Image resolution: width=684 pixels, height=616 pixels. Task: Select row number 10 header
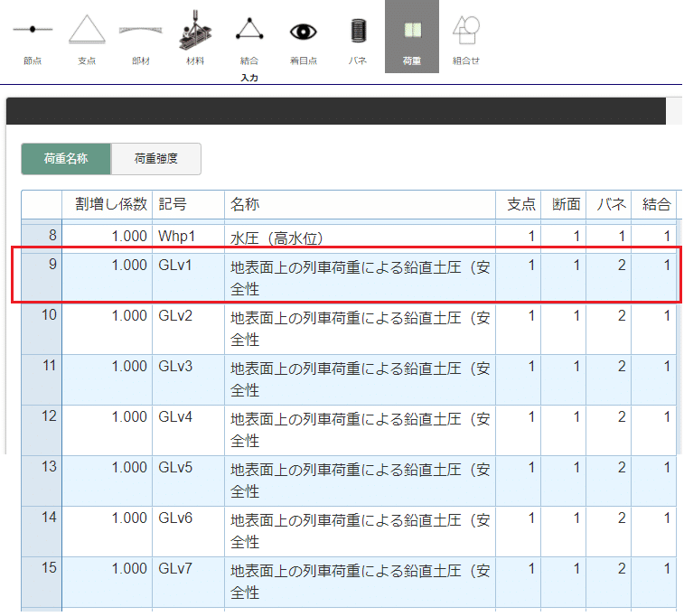[42, 329]
